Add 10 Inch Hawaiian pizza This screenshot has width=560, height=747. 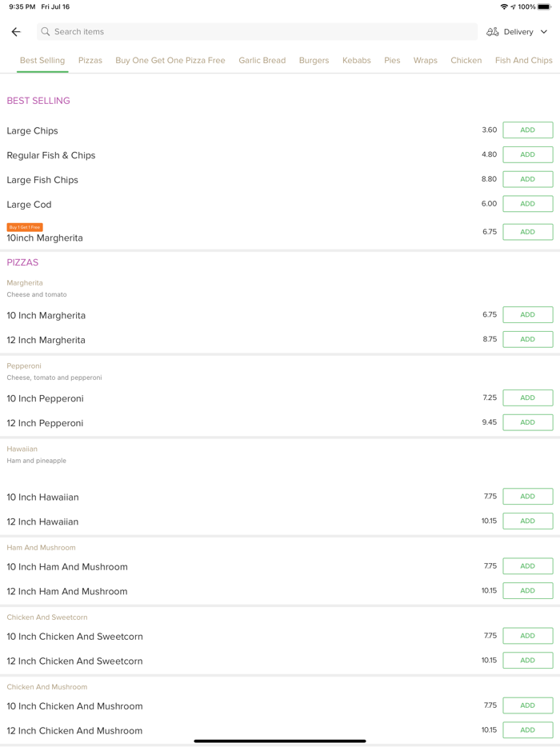[x=527, y=497]
